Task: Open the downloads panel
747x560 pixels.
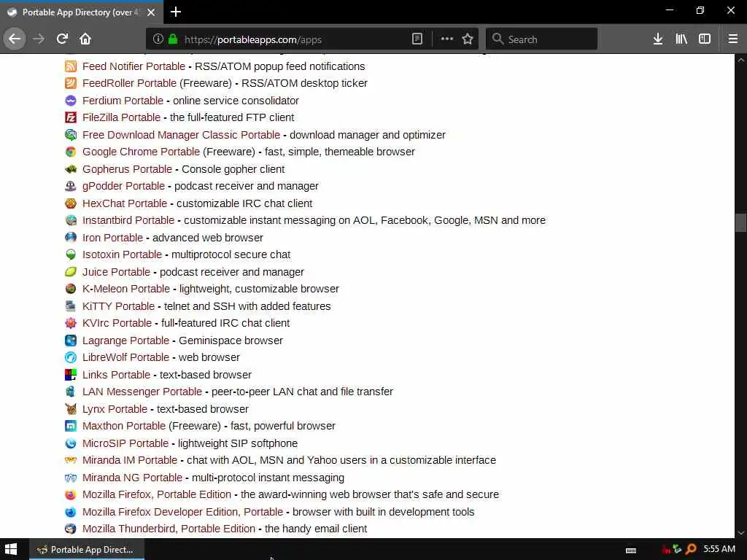Action: click(x=658, y=39)
